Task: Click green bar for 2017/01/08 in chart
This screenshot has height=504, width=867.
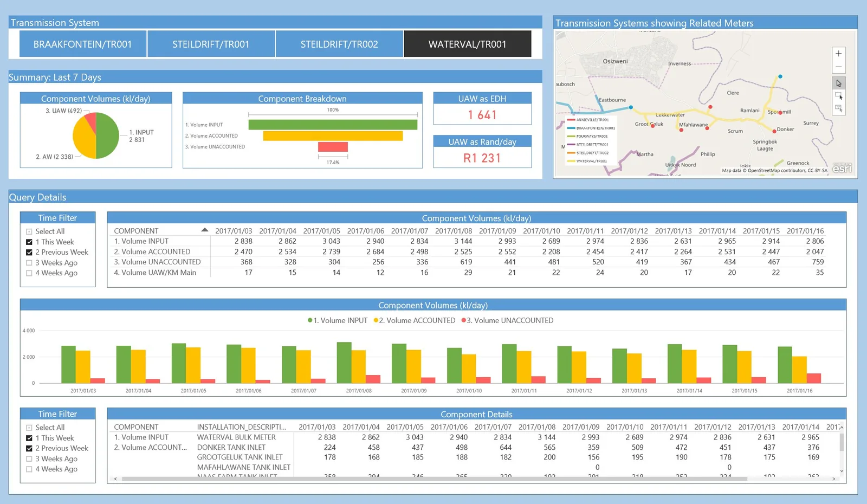Action: (344, 363)
